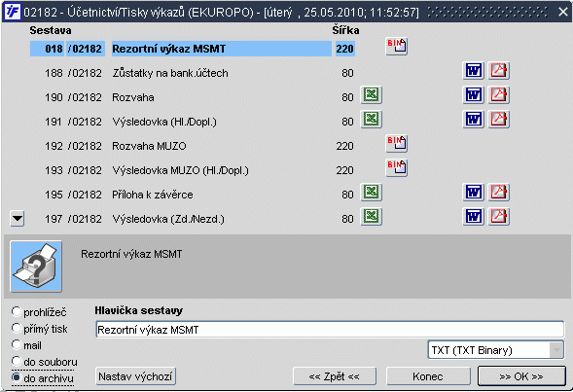The image size is (573, 392).
Task: Close the Tisky výkazů window
Action: pyautogui.click(x=562, y=12)
